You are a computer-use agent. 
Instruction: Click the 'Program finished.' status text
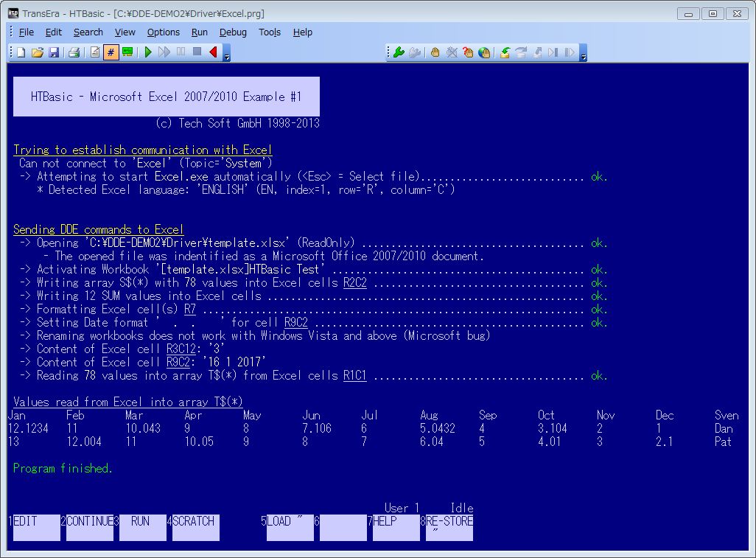tap(63, 468)
